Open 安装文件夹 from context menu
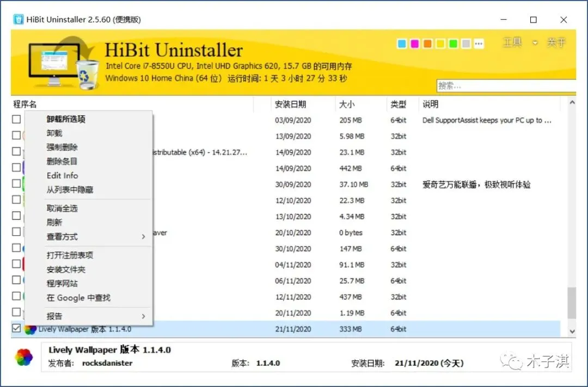The image size is (588, 387). [66, 269]
